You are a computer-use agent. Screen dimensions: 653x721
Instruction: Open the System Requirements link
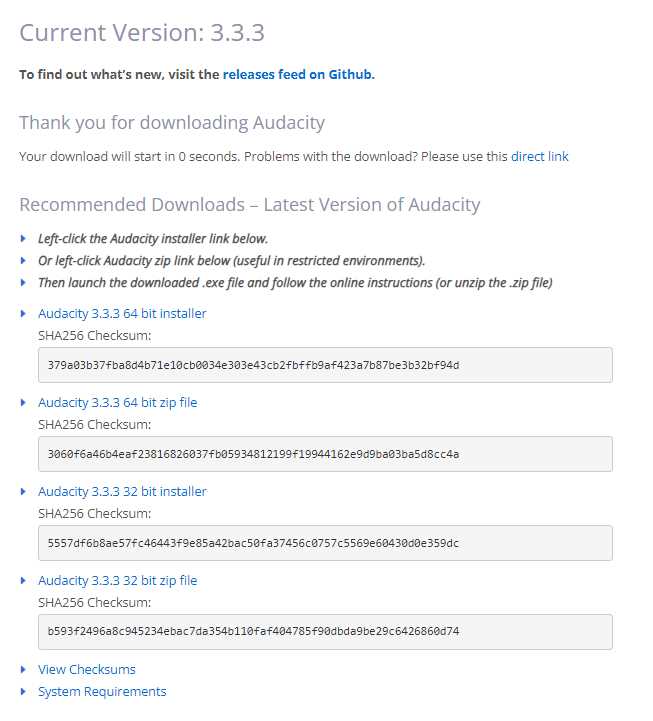102,692
